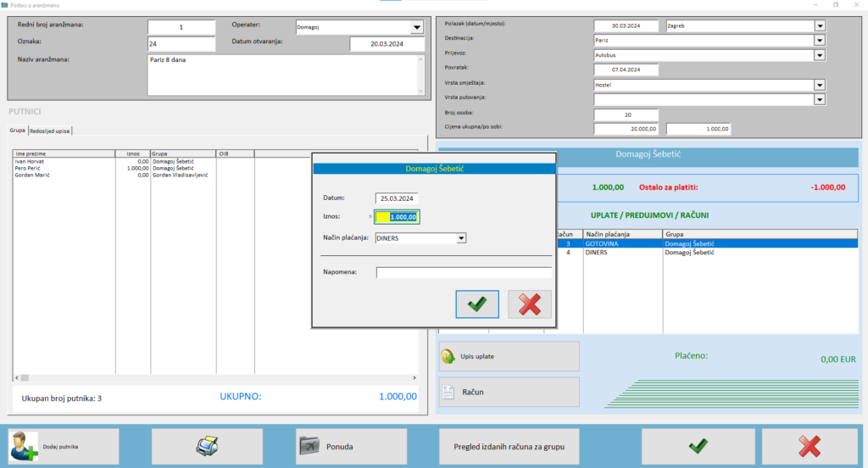
Task: Open the Način plaćanja dropdown
Action: pyautogui.click(x=461, y=238)
